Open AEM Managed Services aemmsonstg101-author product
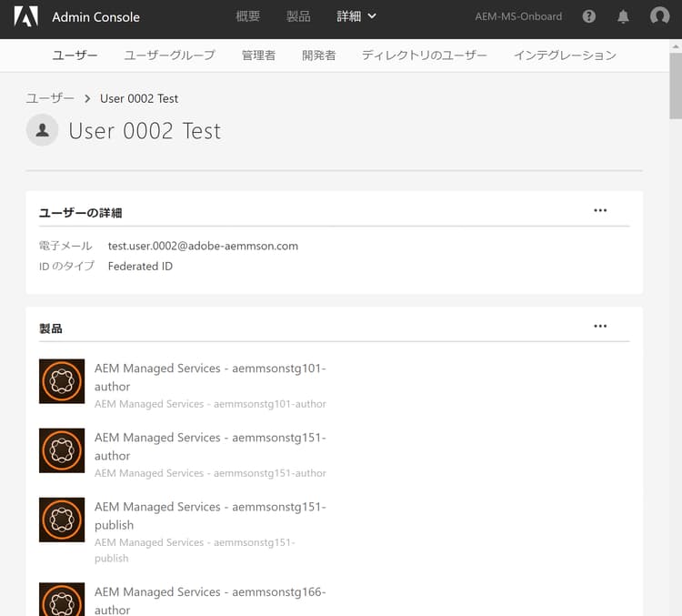The height and width of the screenshot is (616, 682). [210, 377]
